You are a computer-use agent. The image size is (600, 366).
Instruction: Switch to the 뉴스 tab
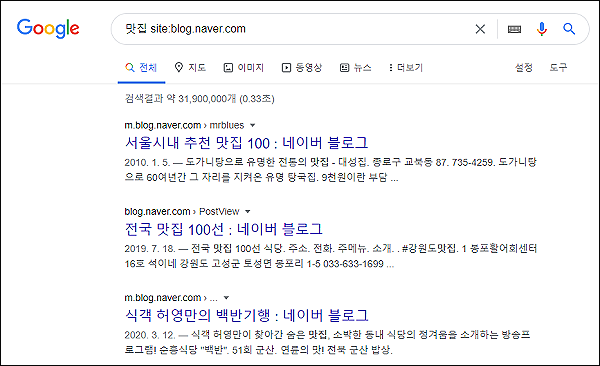355,68
